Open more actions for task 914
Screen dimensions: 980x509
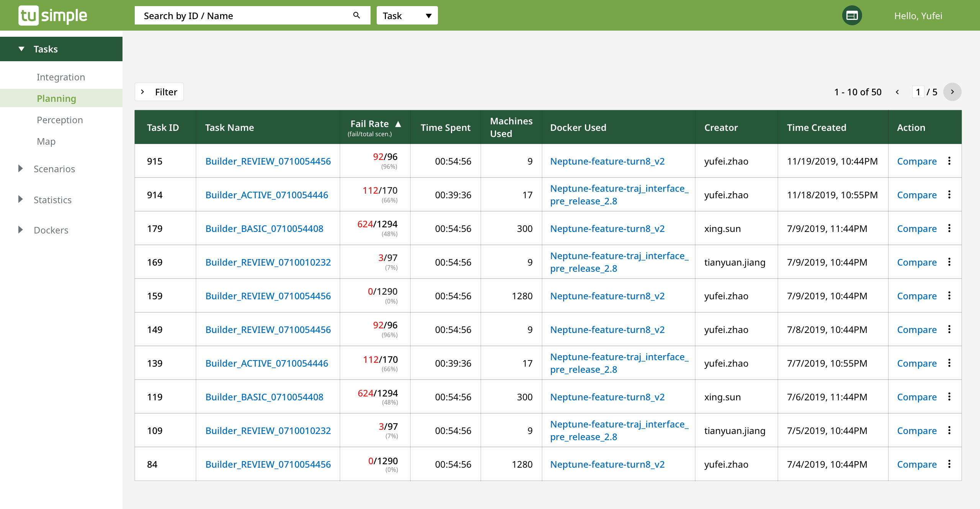tap(949, 194)
